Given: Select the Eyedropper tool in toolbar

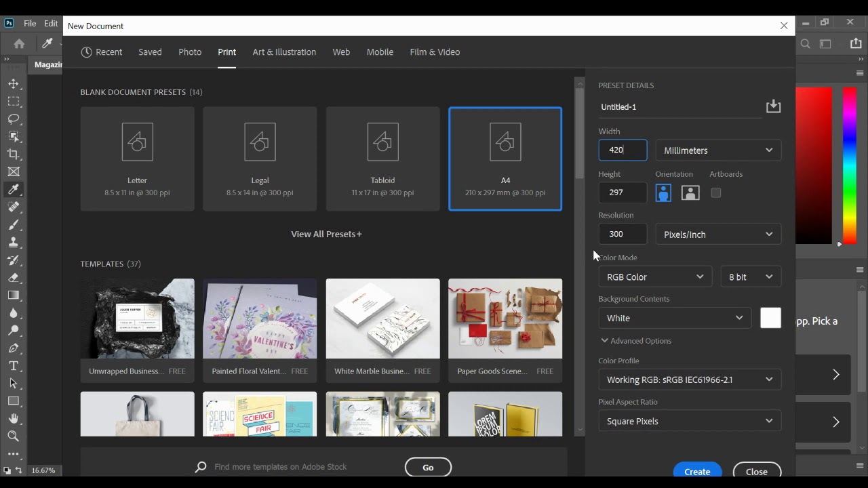Looking at the screenshot, I should 14,189.
